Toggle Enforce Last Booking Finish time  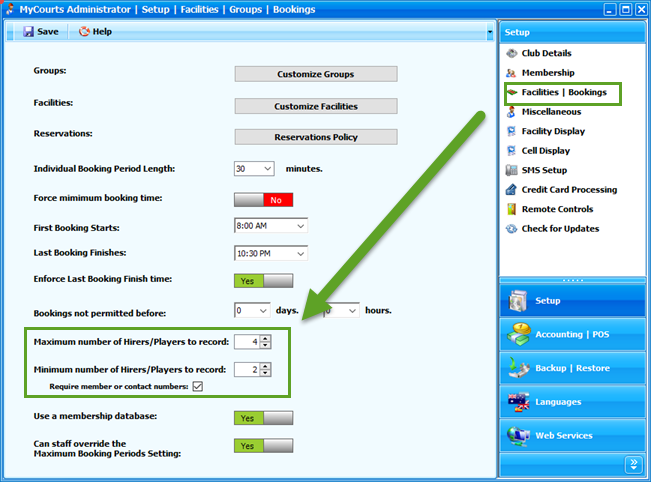(x=264, y=281)
